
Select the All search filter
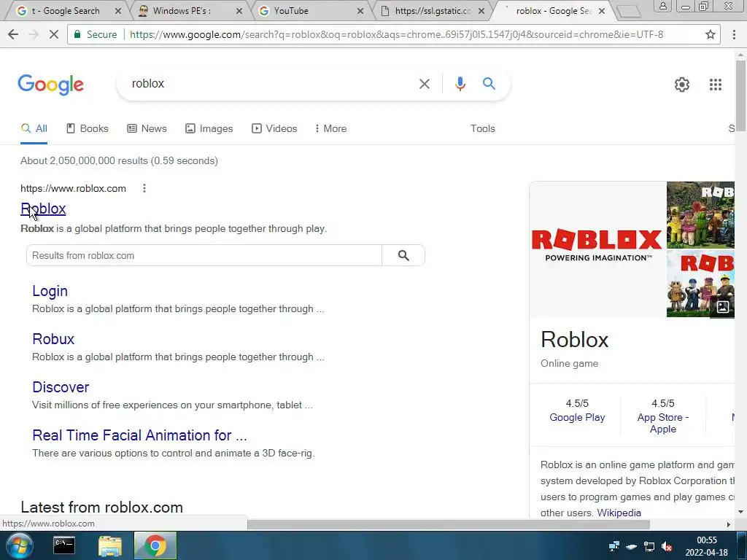click(x=34, y=128)
